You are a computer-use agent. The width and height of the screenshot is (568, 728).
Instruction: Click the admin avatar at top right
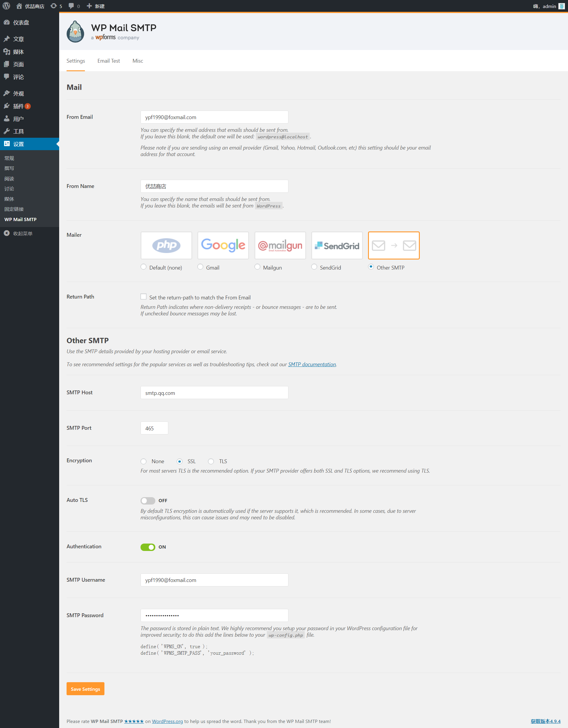pos(561,6)
